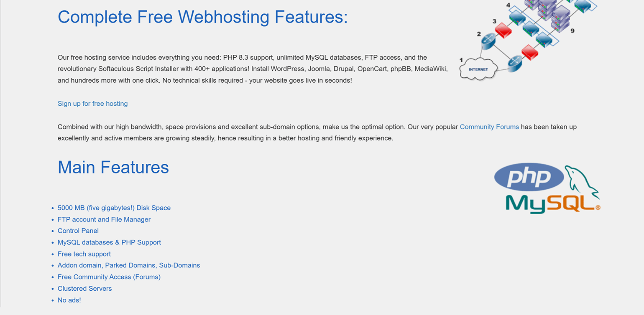Click the Main Features heading

(x=113, y=167)
